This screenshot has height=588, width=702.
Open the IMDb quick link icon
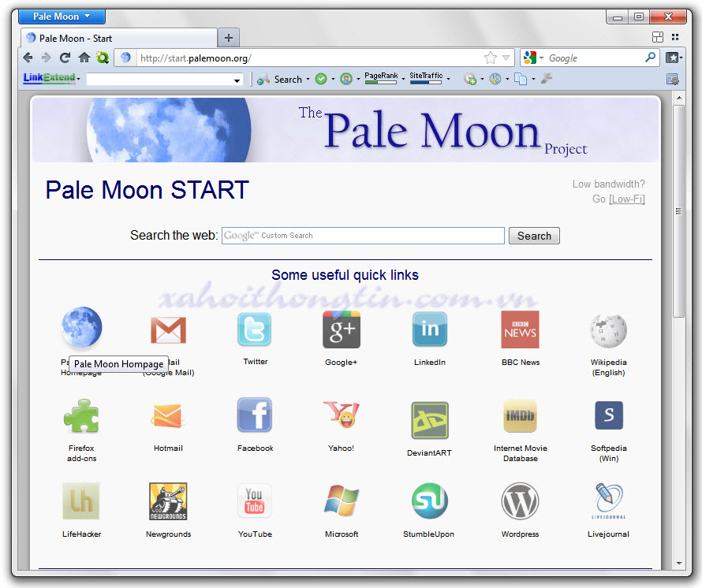click(520, 415)
